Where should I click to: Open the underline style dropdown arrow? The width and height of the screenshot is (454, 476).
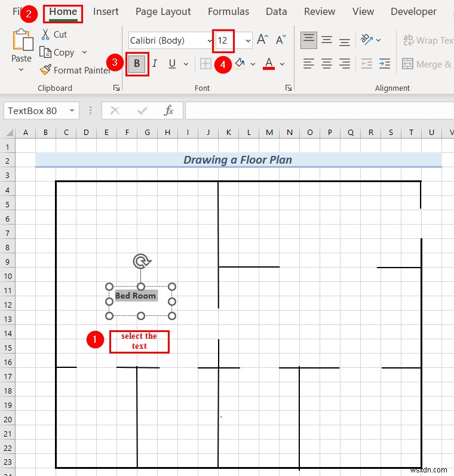[x=186, y=64]
